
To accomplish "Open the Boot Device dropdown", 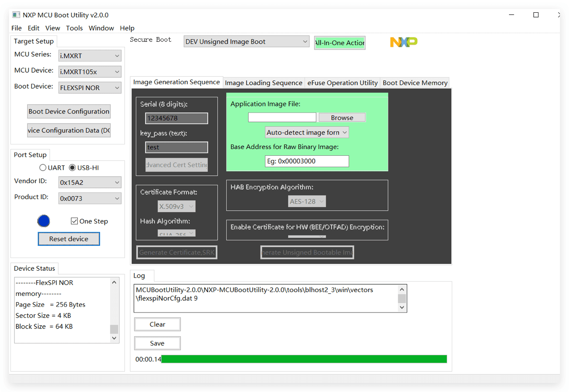I will pos(90,88).
